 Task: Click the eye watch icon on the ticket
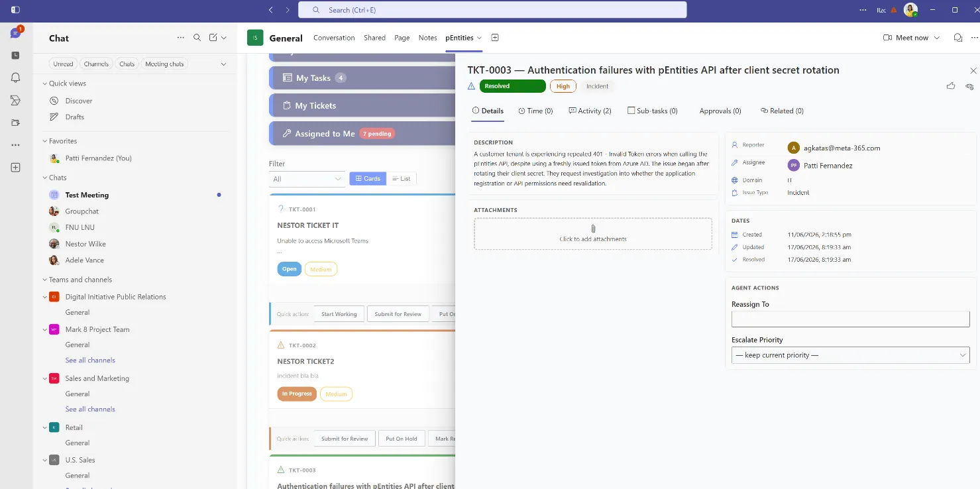point(969,86)
